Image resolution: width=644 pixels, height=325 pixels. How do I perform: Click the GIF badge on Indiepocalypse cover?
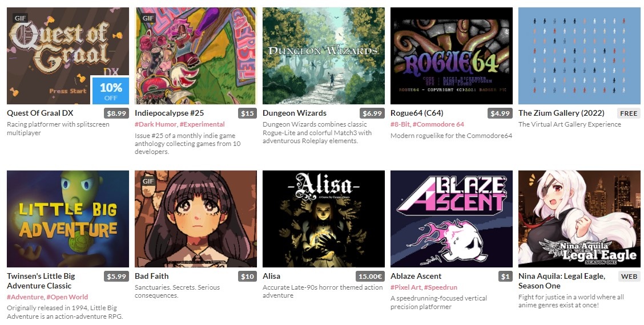(148, 18)
